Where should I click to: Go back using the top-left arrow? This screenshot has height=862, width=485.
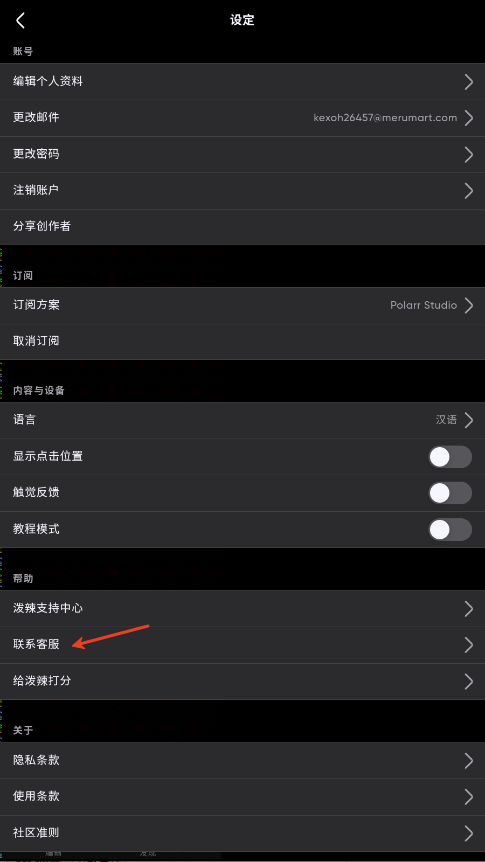point(20,20)
